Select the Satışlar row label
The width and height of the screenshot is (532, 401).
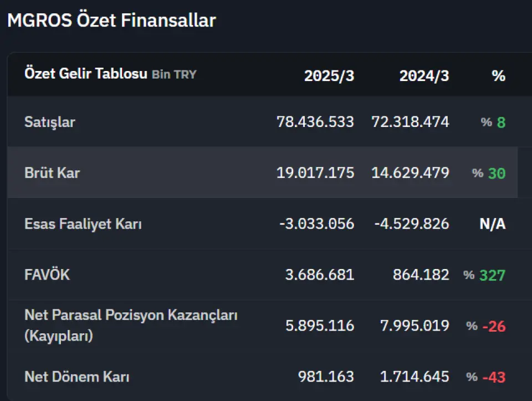click(50, 122)
